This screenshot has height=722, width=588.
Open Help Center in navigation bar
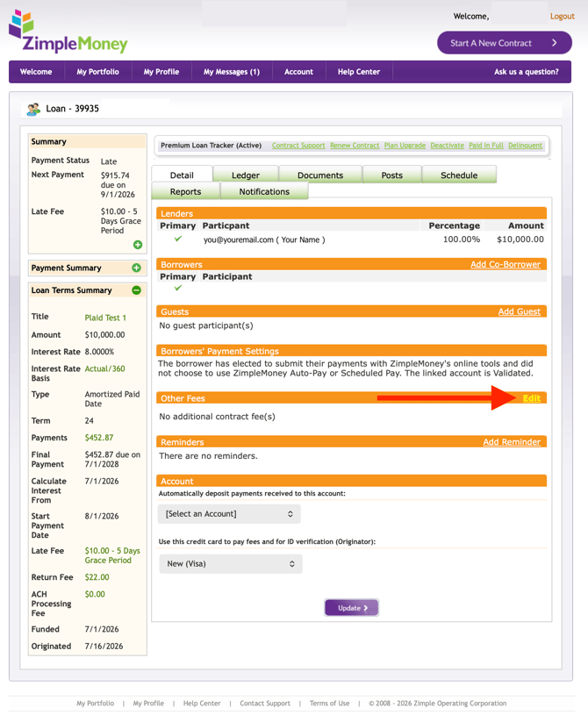(359, 72)
